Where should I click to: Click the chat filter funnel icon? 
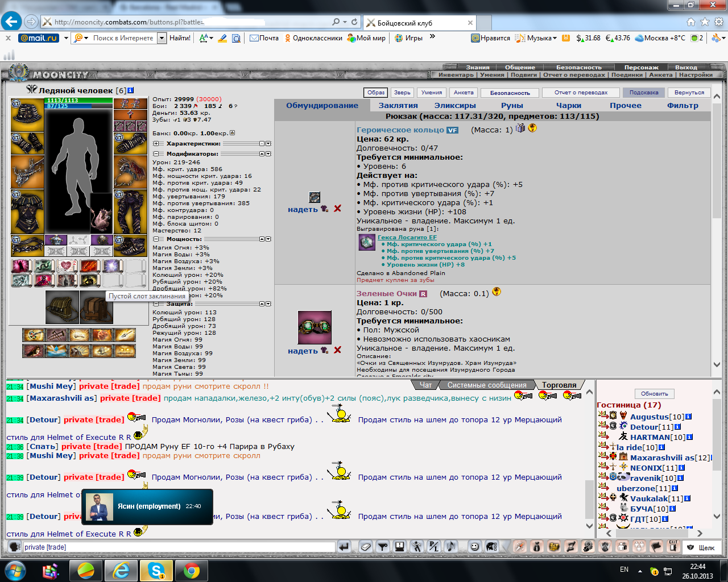pos(383,547)
